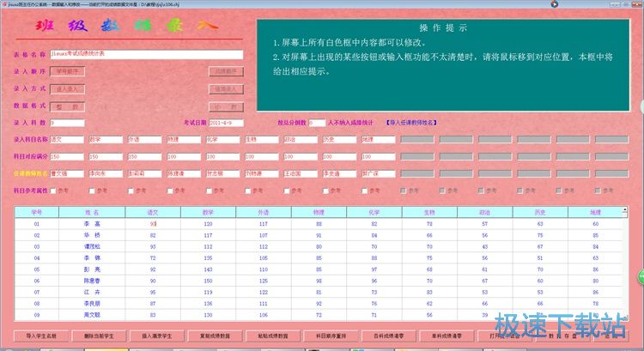The height and width of the screenshot is (351, 644).
Task: Select student 陈意春 in the table
Action: pyautogui.click(x=91, y=281)
